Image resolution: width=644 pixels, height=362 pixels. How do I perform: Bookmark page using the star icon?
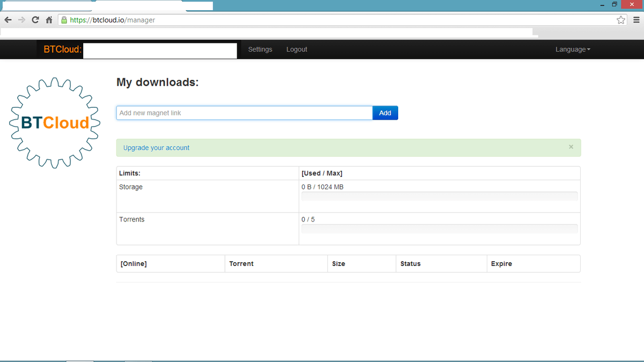[621, 20]
